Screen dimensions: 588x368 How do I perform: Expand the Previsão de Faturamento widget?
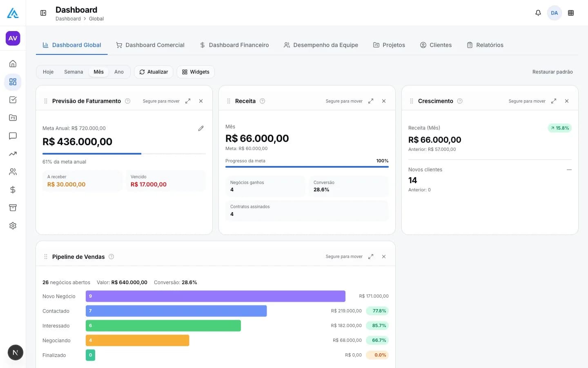(188, 101)
